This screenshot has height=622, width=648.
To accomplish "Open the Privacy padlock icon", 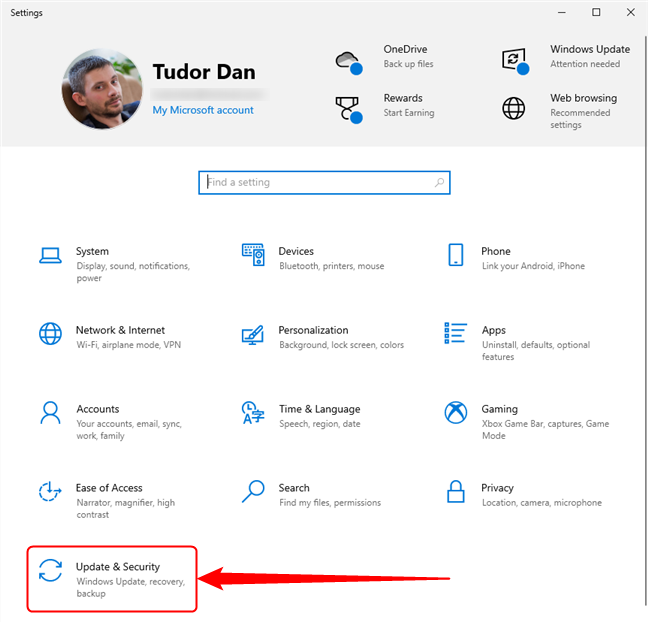I will click(456, 491).
